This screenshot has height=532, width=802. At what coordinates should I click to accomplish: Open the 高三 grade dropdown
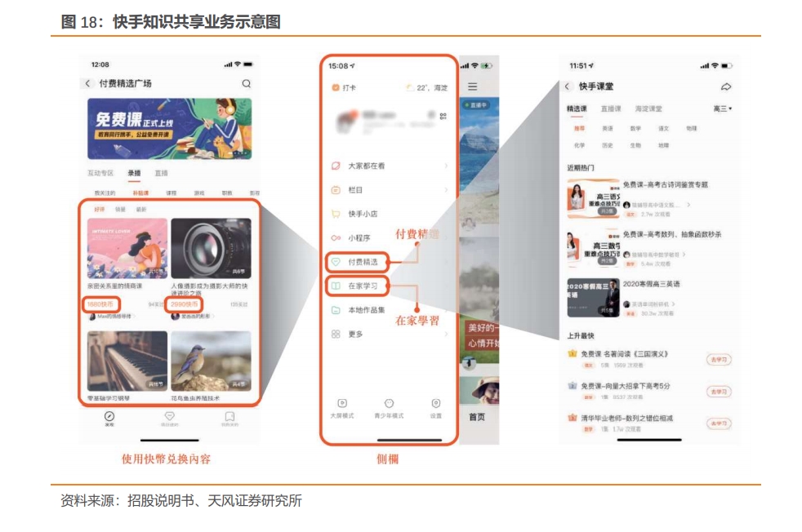click(722, 109)
